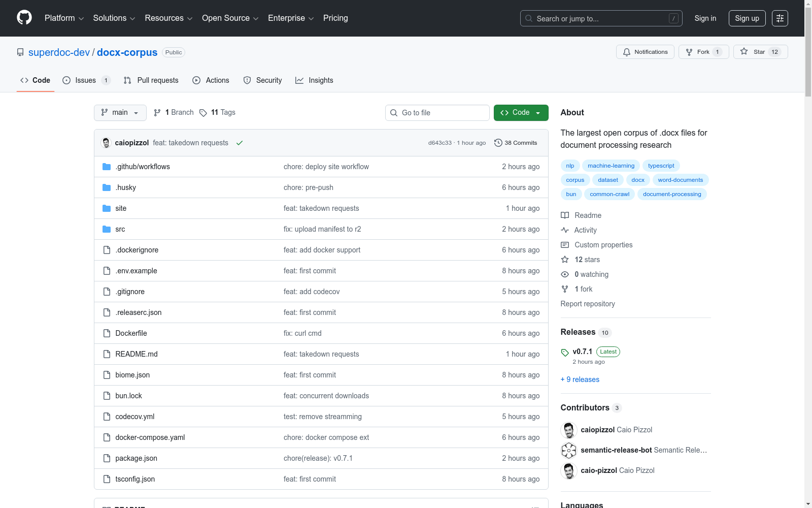Select the typescript topic tag

click(x=661, y=166)
